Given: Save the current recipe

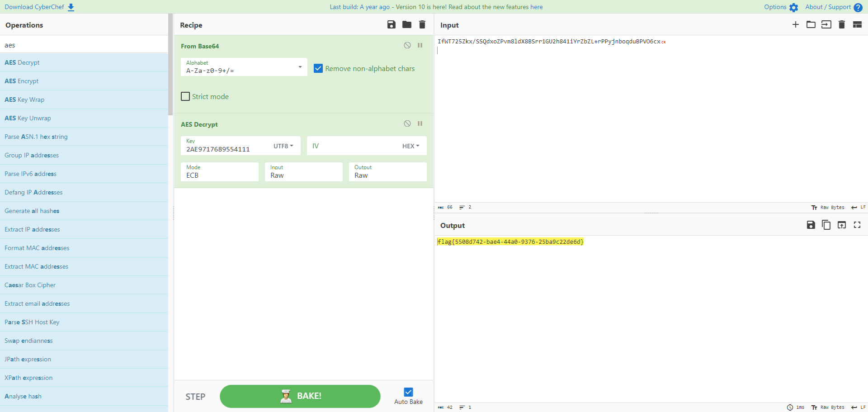Looking at the screenshot, I should tap(392, 25).
